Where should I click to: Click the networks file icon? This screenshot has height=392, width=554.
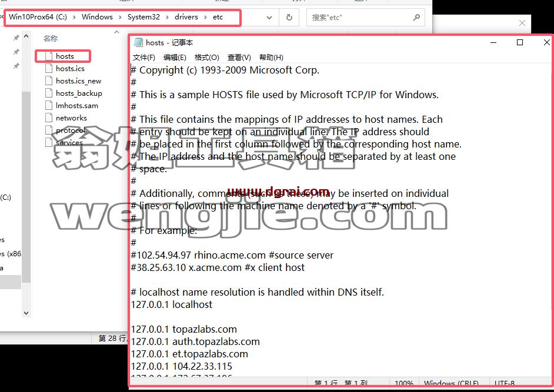tap(49, 118)
